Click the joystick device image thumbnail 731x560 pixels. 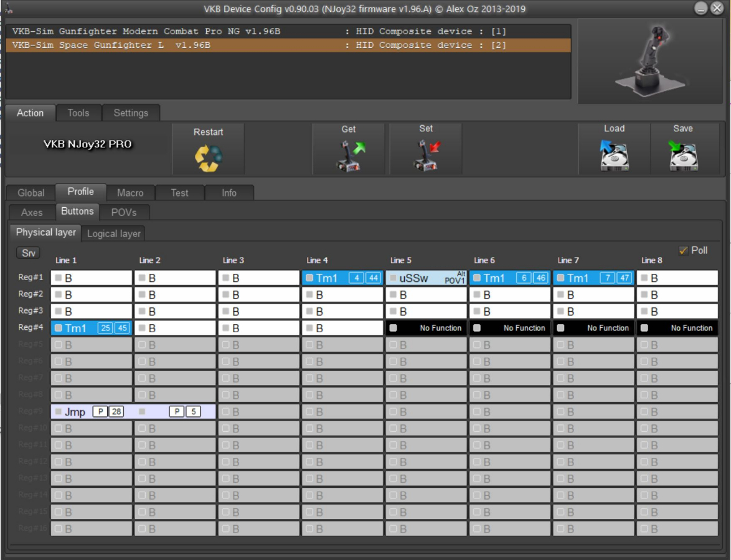[651, 60]
